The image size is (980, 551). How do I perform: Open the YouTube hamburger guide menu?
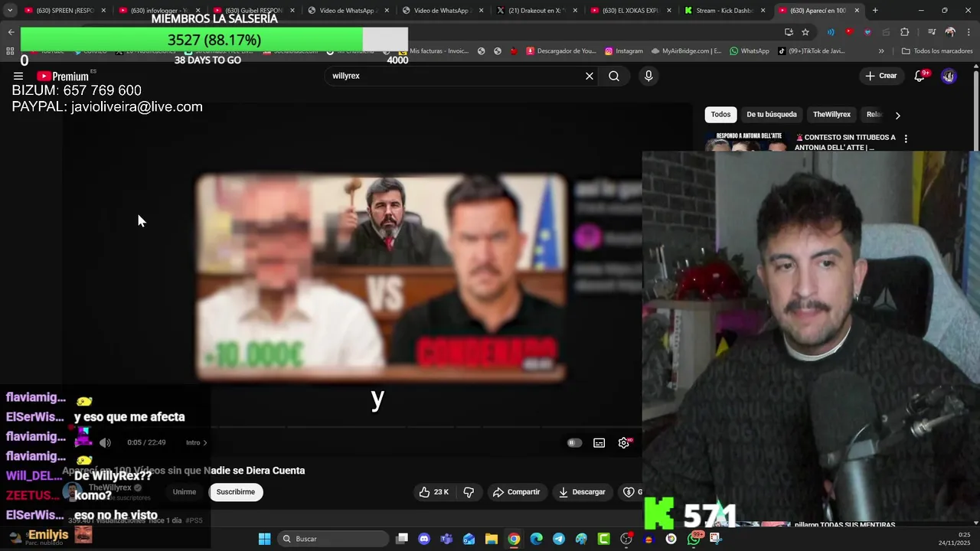(x=18, y=77)
